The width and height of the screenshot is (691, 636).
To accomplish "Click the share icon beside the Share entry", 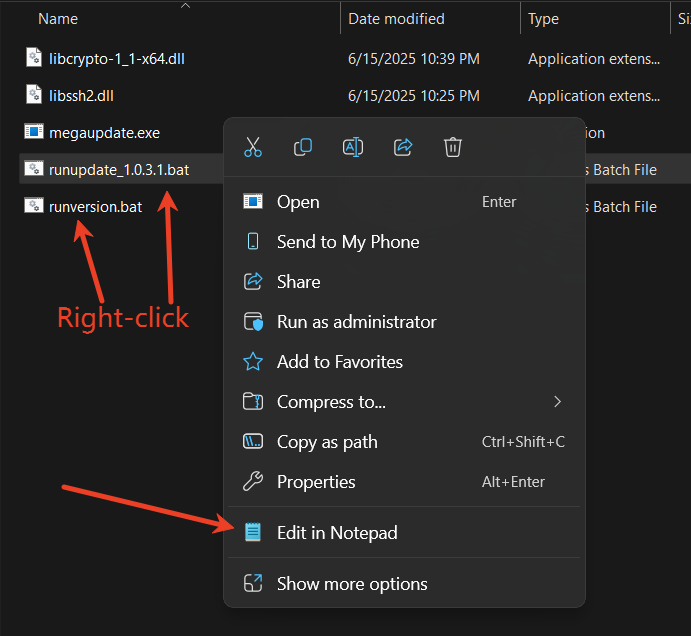I will (253, 281).
